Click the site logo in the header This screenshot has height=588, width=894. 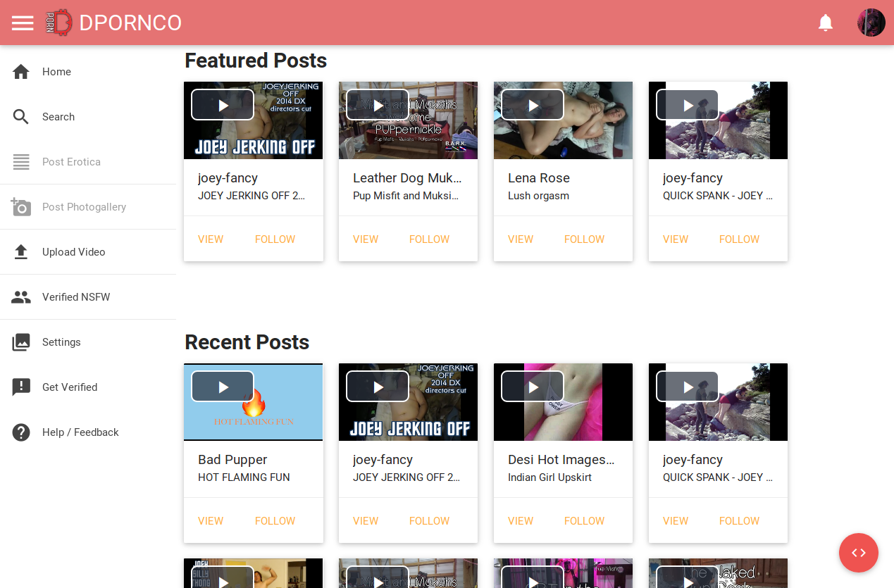tap(59, 23)
